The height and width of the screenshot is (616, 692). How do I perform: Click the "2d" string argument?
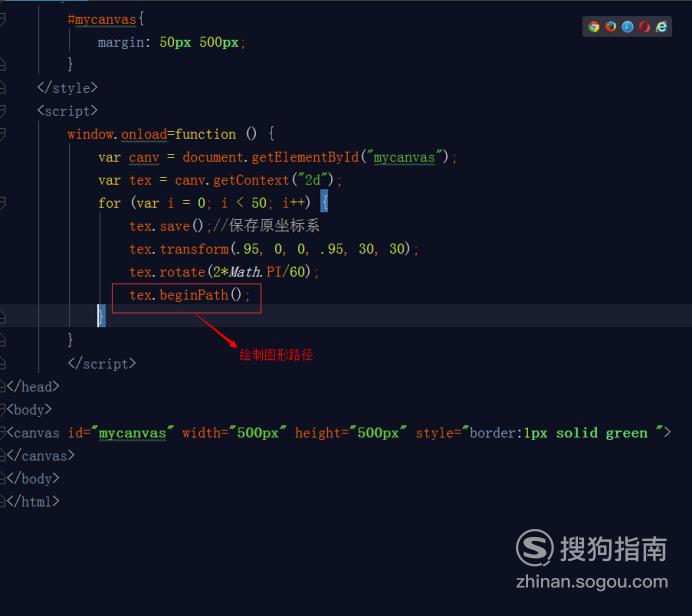coord(313,180)
